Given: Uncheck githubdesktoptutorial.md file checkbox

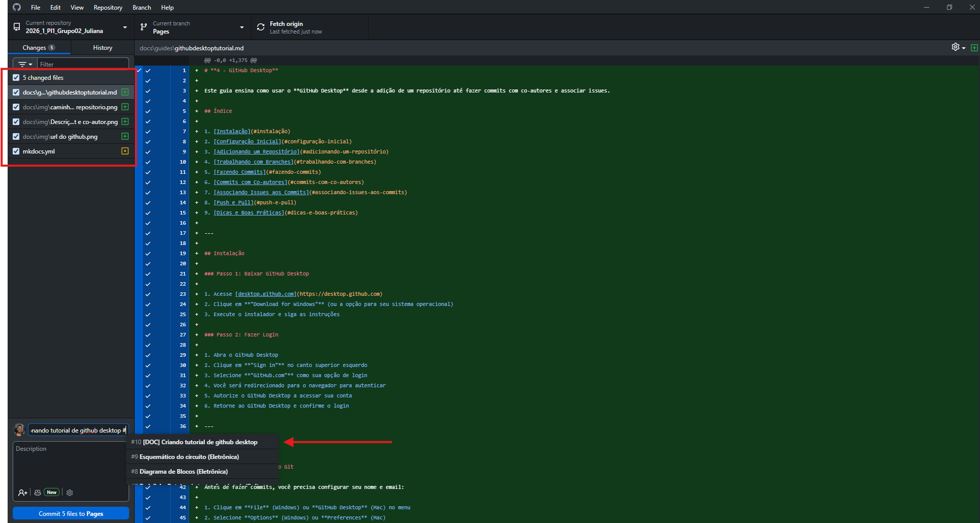Looking at the screenshot, I should tap(16, 93).
